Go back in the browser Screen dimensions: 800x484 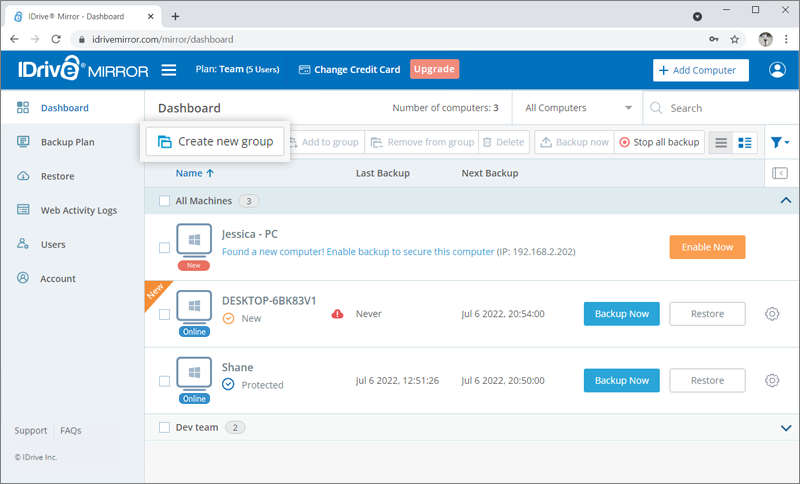[x=14, y=39]
